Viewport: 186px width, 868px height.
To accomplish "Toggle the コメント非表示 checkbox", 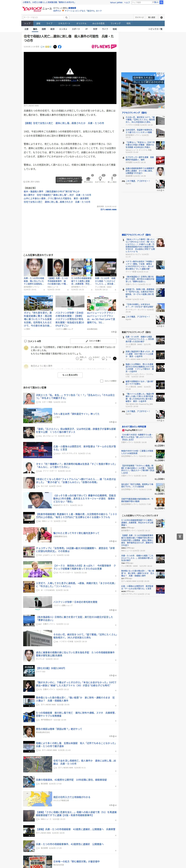I will pyautogui.click(x=102, y=381).
